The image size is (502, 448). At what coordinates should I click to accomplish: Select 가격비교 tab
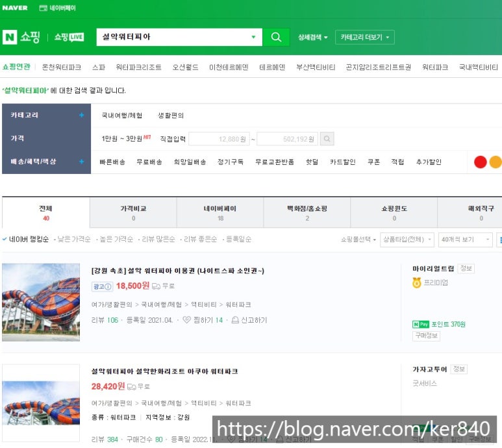pyautogui.click(x=133, y=213)
